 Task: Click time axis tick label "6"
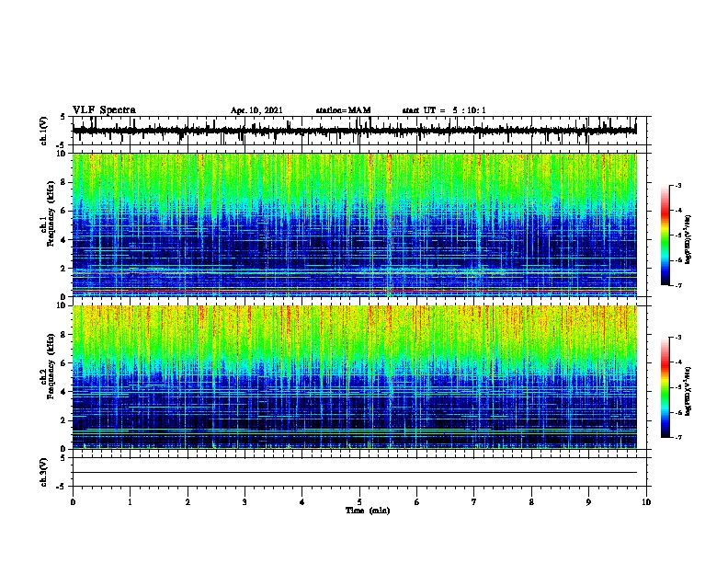click(x=417, y=502)
